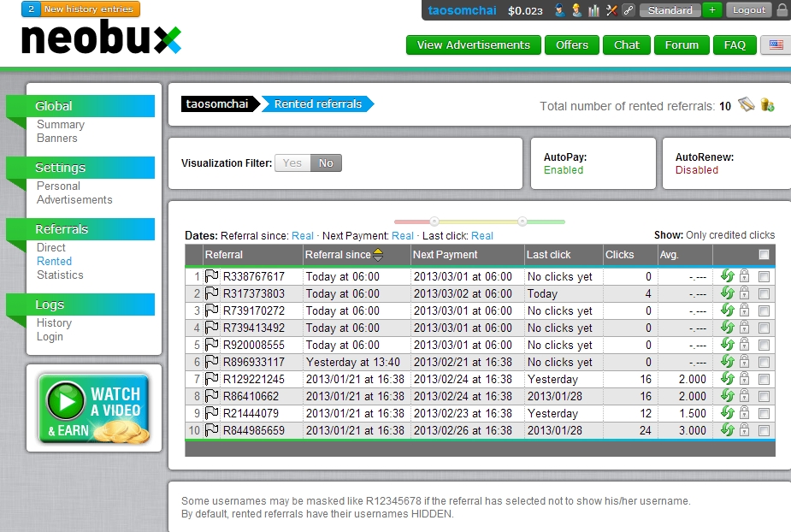Click the taosomchai username in top bar
The image size is (791, 532).
pos(462,10)
